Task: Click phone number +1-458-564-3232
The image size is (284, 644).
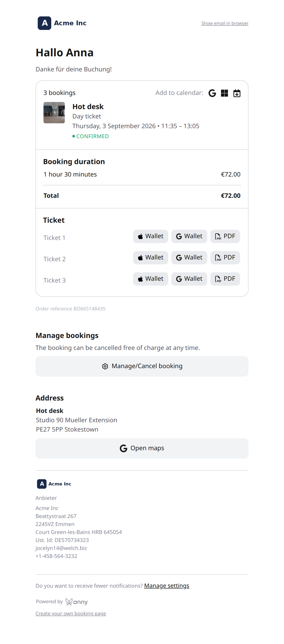Action: tap(56, 556)
